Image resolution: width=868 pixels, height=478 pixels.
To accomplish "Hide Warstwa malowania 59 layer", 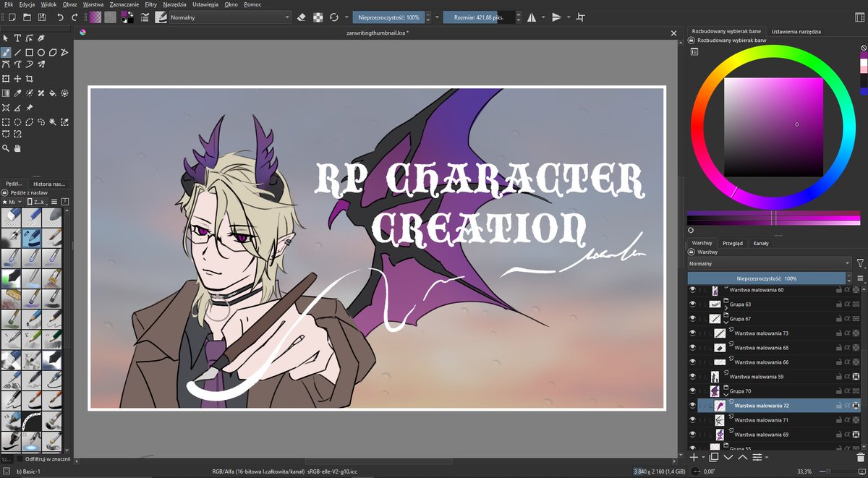I will (x=692, y=377).
